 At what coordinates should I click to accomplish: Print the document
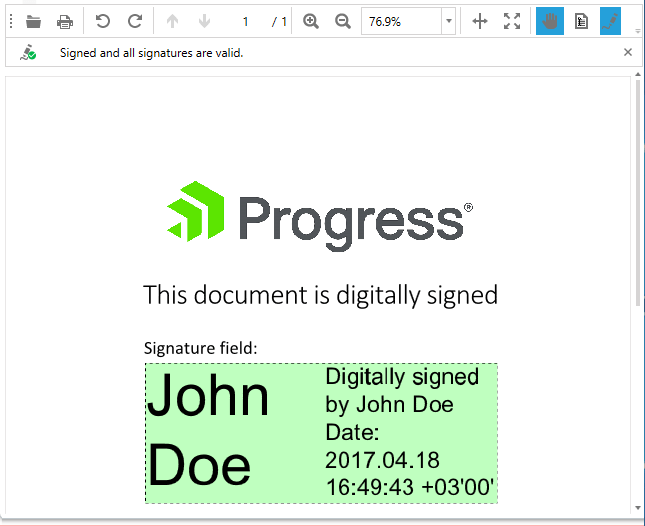pyautogui.click(x=65, y=21)
